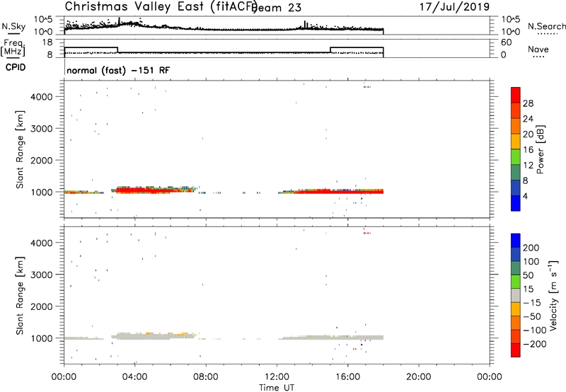This screenshot has width=566, height=392.
Task: Click the frequency step trace near 03:00
Action: click(117, 50)
